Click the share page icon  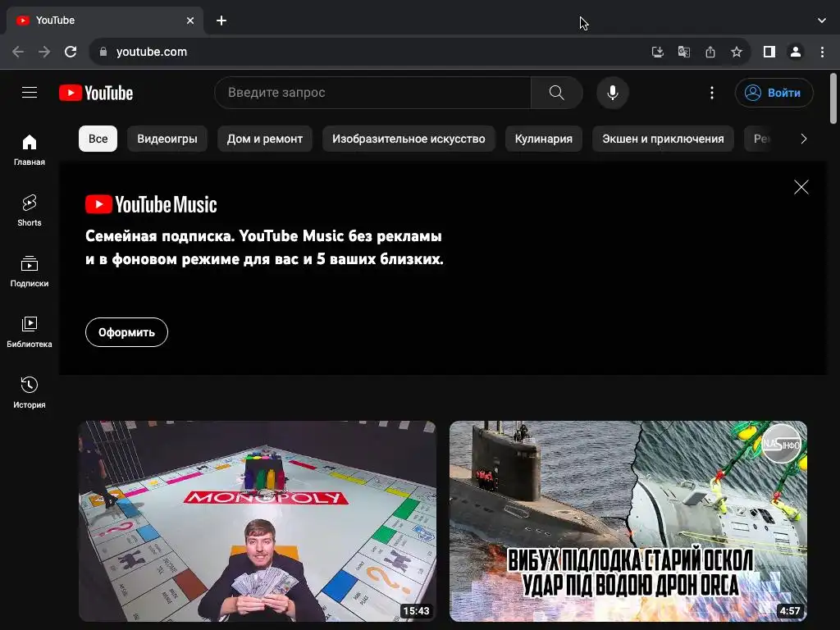coord(710,52)
